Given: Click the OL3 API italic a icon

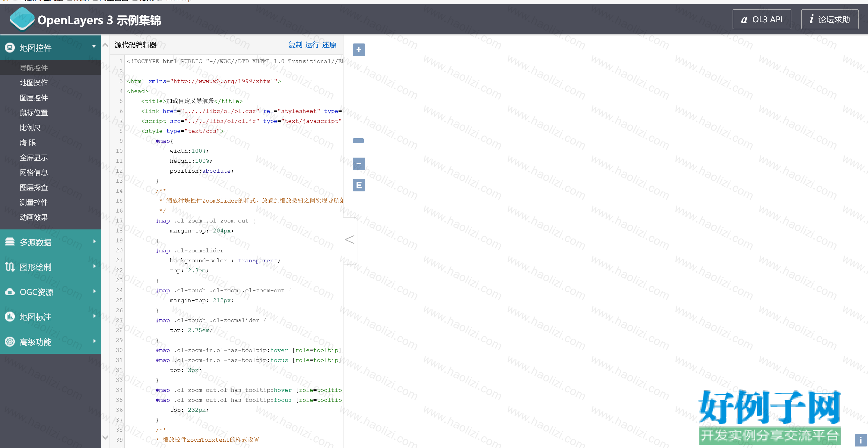Looking at the screenshot, I should click(x=744, y=20).
